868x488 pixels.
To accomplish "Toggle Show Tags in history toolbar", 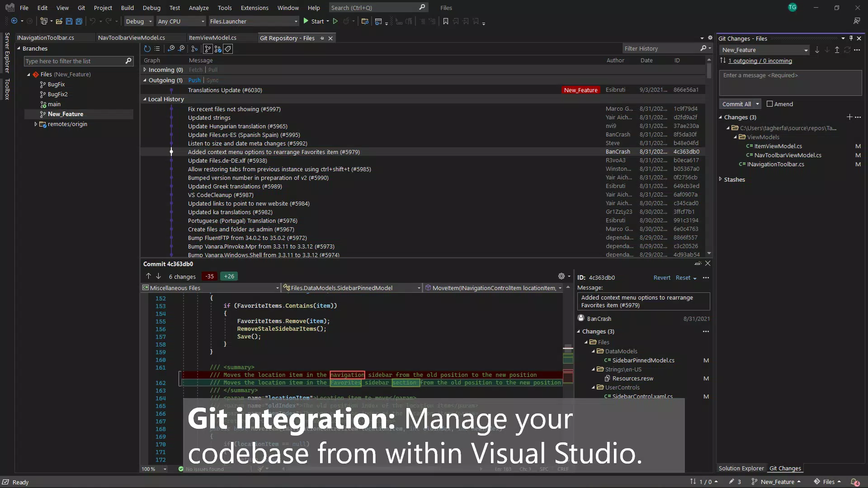I will pyautogui.click(x=228, y=49).
